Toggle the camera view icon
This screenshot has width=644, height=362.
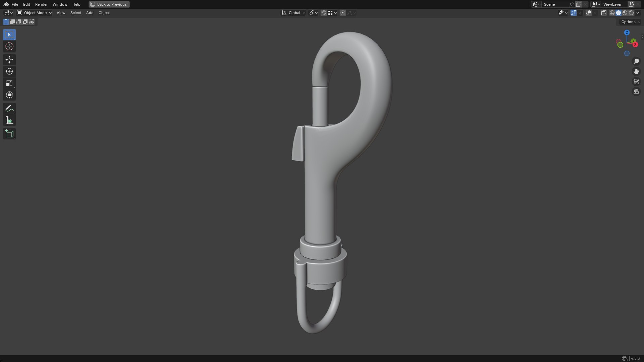(x=636, y=81)
